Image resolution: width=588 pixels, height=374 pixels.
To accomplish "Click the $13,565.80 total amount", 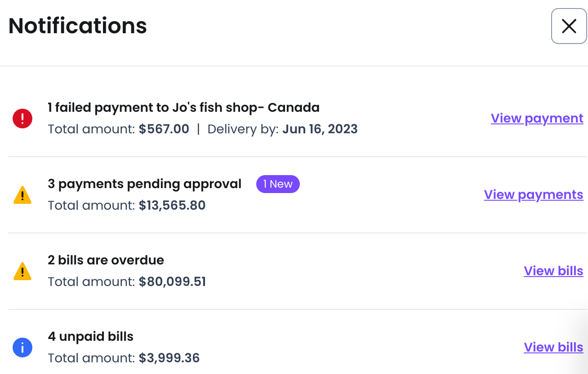I will click(x=172, y=206).
